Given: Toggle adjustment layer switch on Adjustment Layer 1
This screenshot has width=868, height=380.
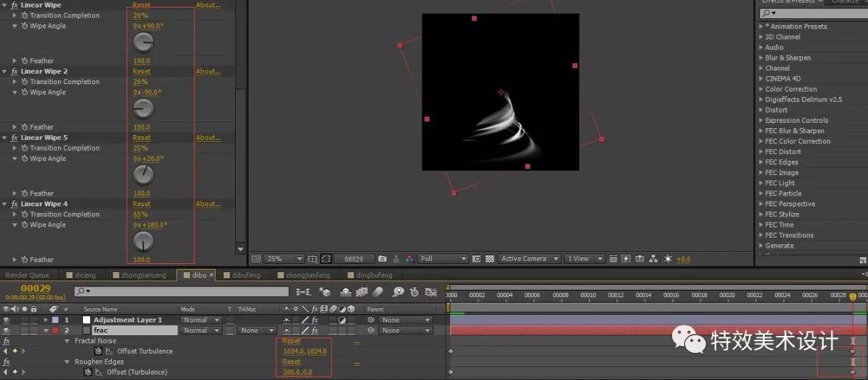Looking at the screenshot, I should 342,320.
